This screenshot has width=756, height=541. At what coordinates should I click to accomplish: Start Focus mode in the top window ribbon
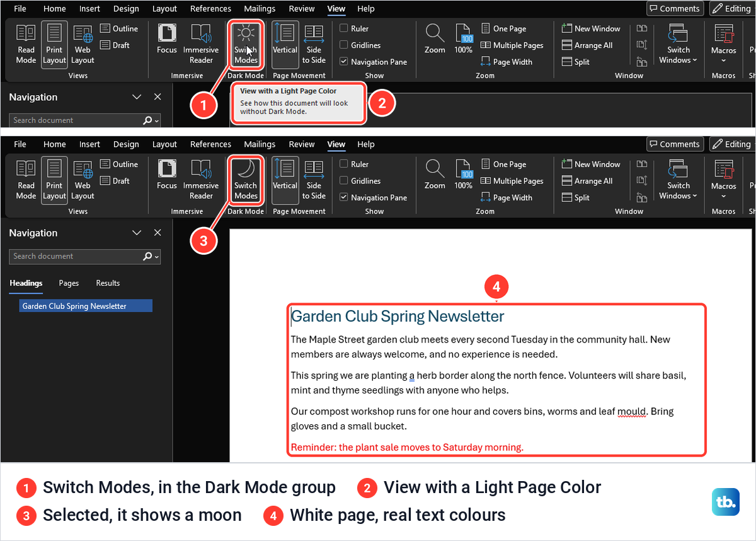click(x=167, y=39)
